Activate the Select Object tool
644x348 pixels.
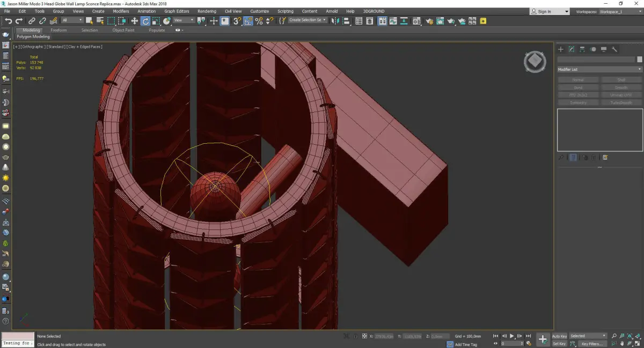click(x=89, y=21)
